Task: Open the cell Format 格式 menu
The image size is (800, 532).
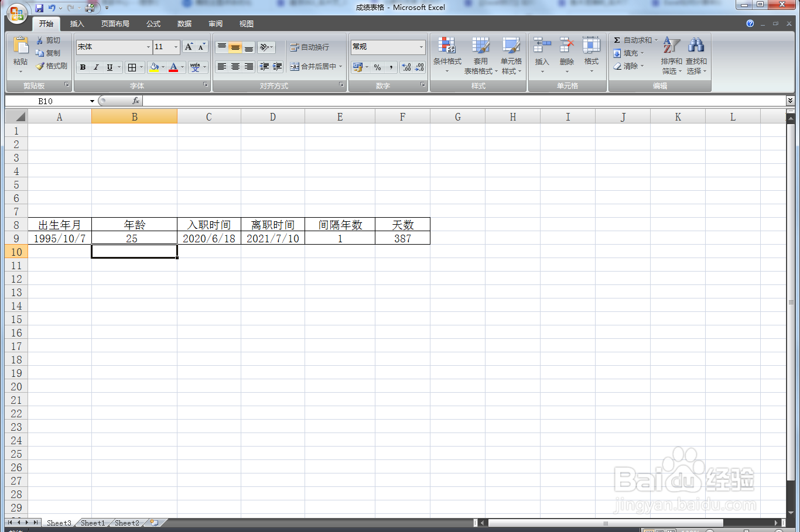Action: coord(592,55)
